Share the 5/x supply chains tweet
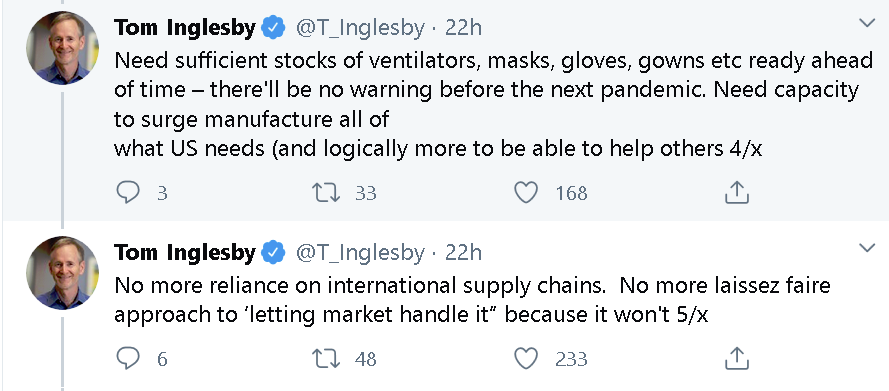 tap(737, 358)
